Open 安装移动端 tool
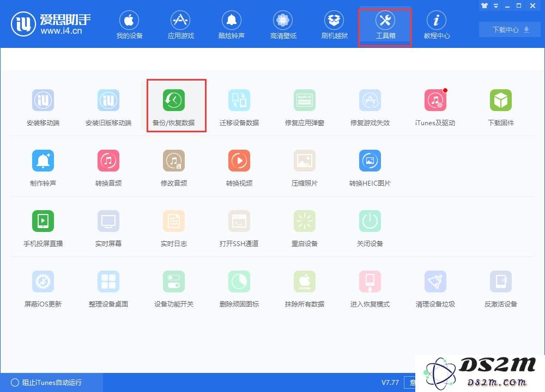Viewport: 545px width, 392px height. click(43, 108)
